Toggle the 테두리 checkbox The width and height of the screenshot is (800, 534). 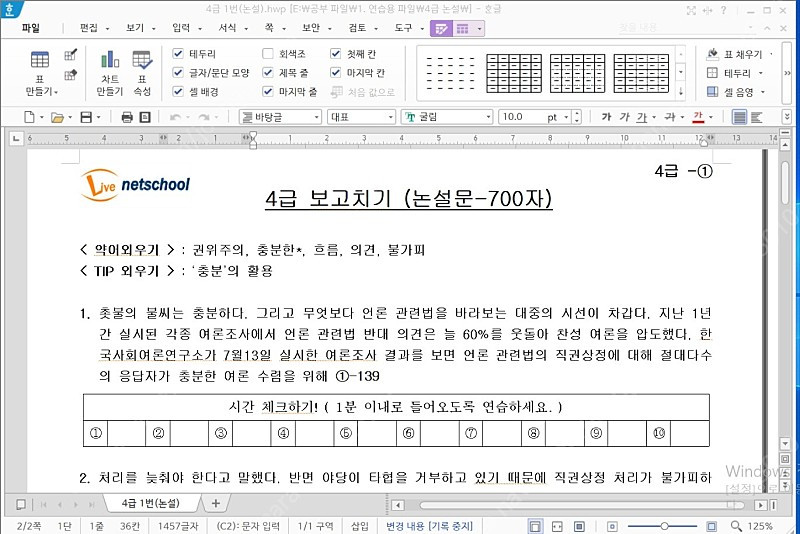pos(178,53)
